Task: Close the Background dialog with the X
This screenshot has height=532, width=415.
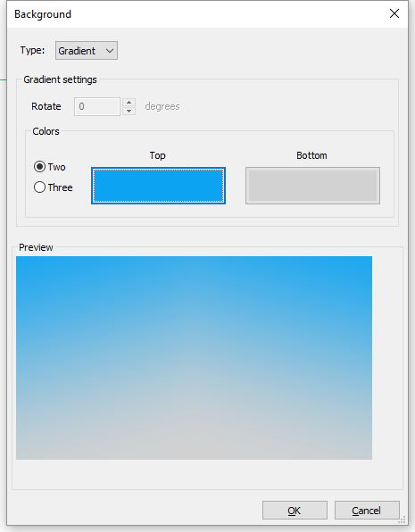Action: point(394,14)
